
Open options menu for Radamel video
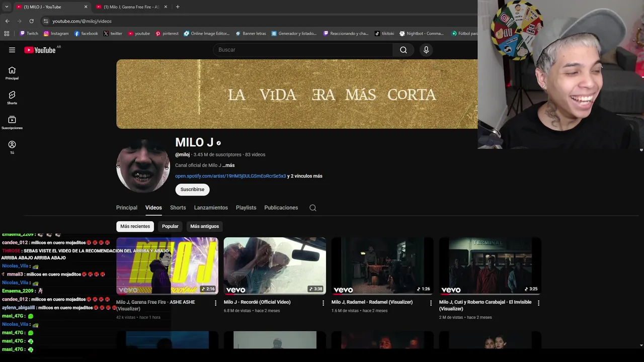[431, 303]
